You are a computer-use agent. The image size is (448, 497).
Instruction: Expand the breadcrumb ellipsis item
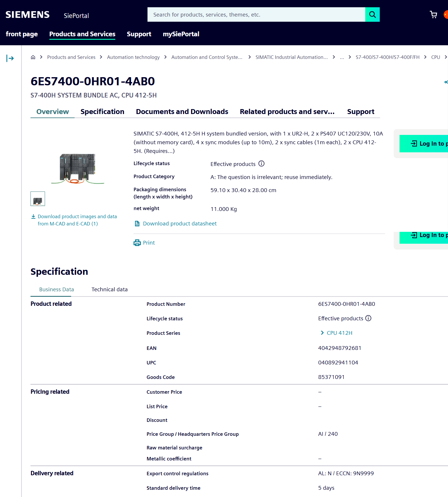[x=342, y=57]
